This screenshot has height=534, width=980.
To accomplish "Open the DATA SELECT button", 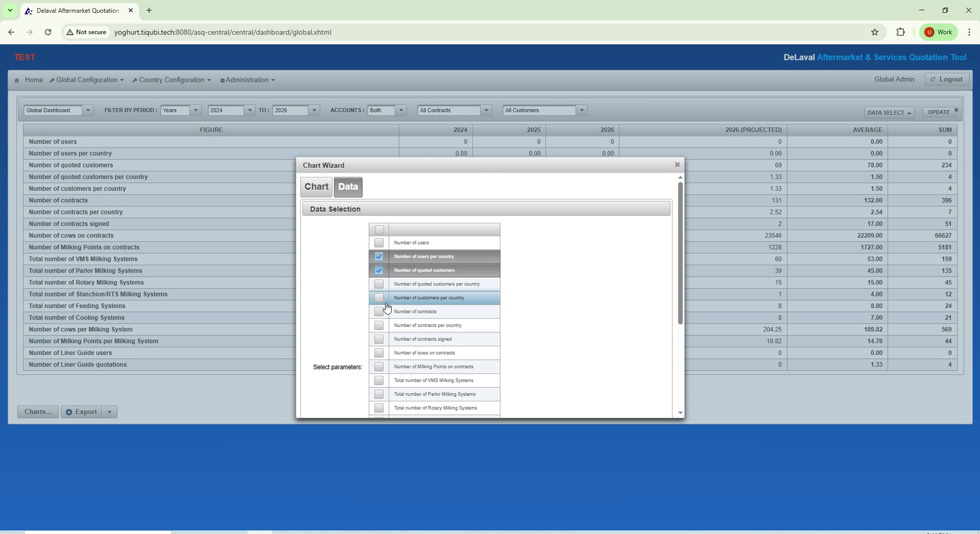I will pos(889,113).
